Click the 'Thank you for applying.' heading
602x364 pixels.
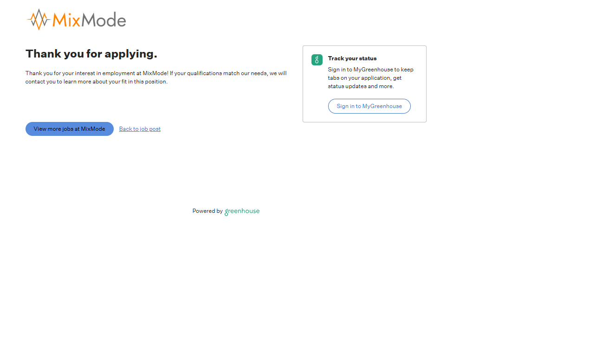91,54
